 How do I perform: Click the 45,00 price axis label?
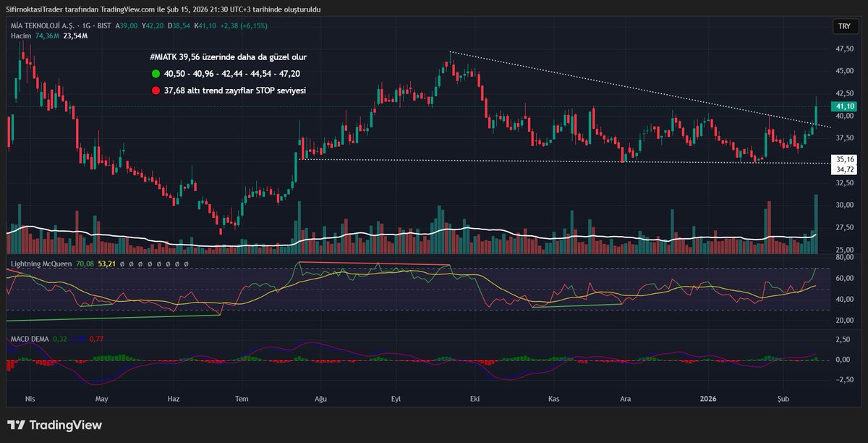pyautogui.click(x=844, y=71)
